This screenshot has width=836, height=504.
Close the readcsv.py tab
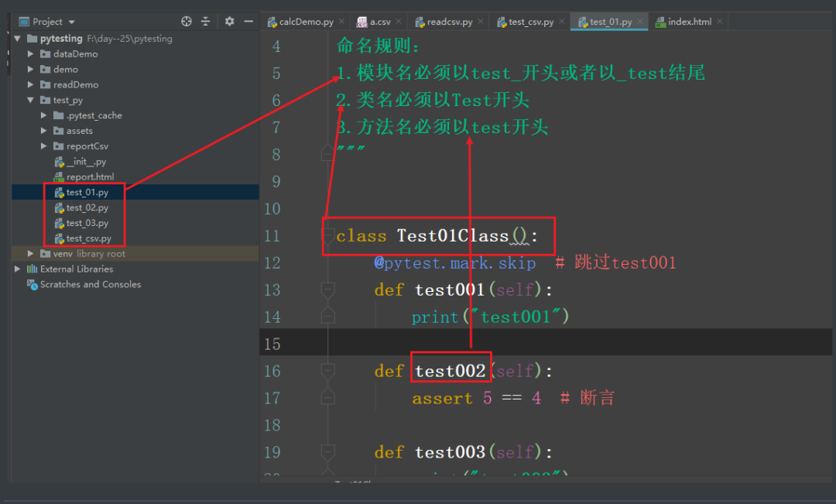[481, 22]
